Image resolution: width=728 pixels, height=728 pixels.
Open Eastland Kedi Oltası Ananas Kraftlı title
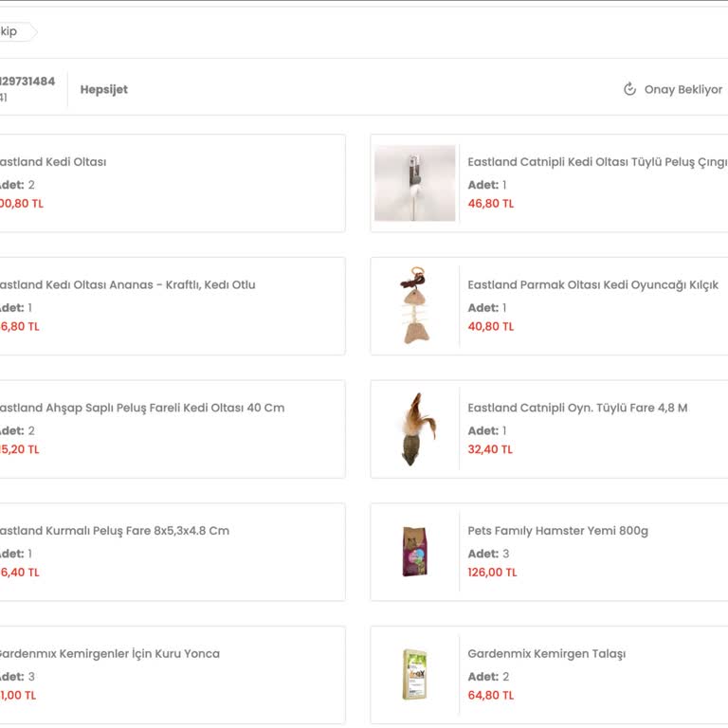point(127,285)
